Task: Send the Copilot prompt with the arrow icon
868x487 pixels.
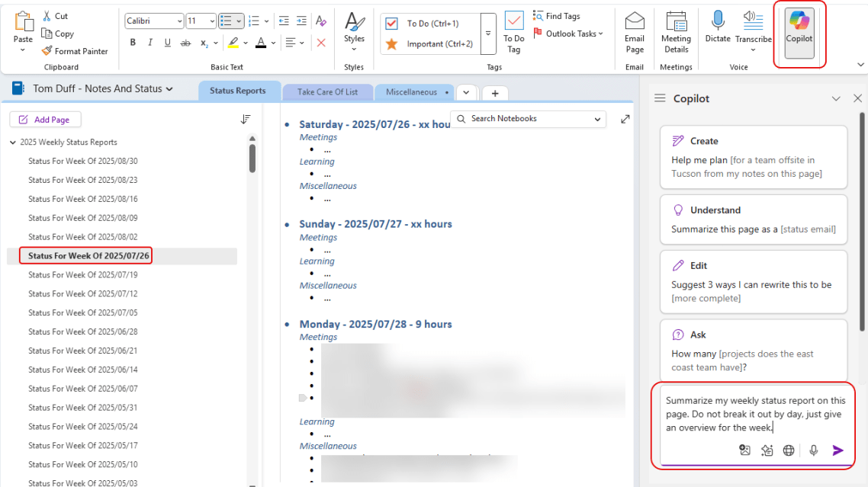Action: point(837,450)
